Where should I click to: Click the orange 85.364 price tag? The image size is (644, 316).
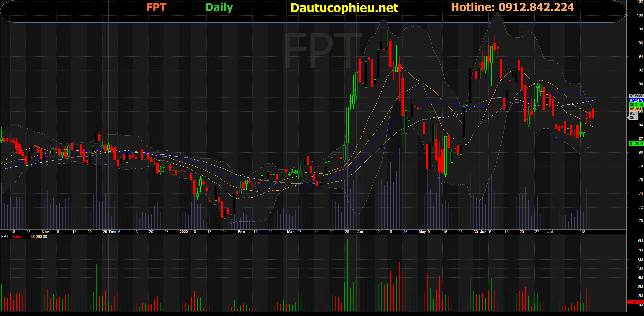click(635, 109)
